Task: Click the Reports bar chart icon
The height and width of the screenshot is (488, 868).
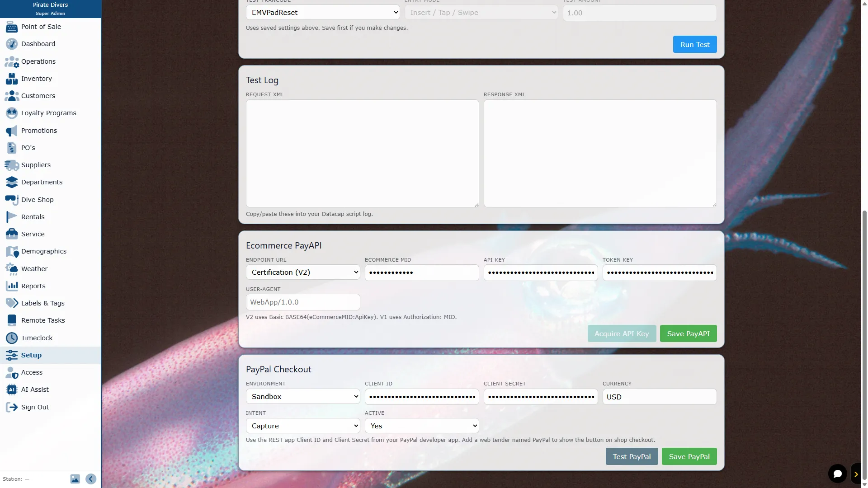Action: pyautogui.click(x=12, y=286)
